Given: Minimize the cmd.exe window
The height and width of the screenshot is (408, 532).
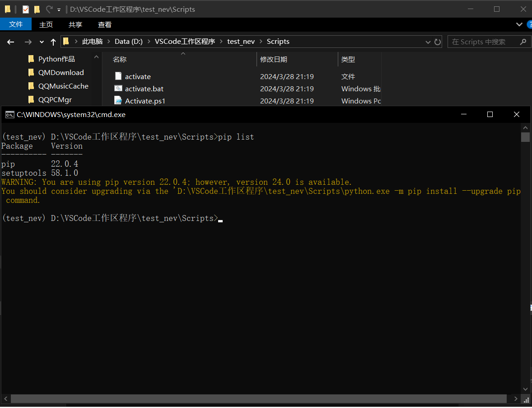Looking at the screenshot, I should 464,115.
